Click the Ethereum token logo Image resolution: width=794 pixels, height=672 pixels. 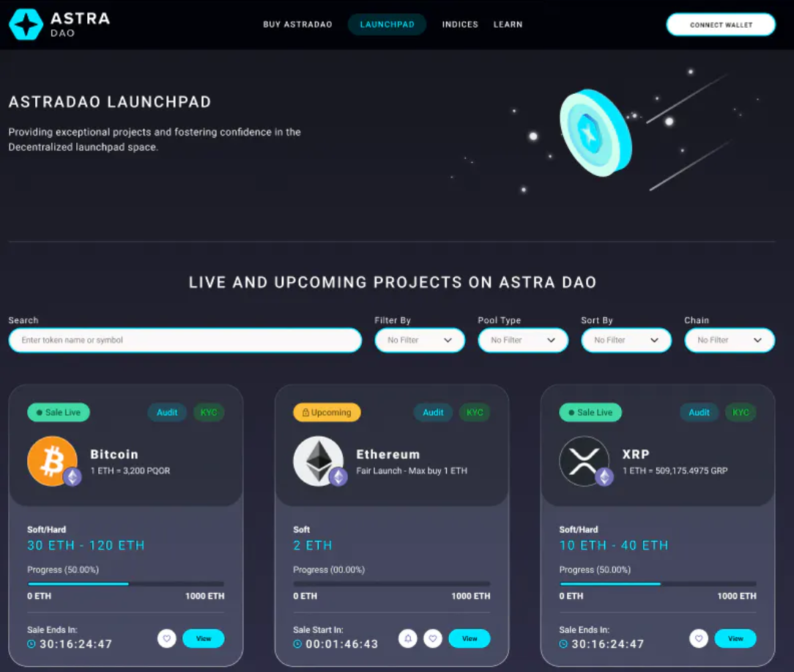click(318, 461)
